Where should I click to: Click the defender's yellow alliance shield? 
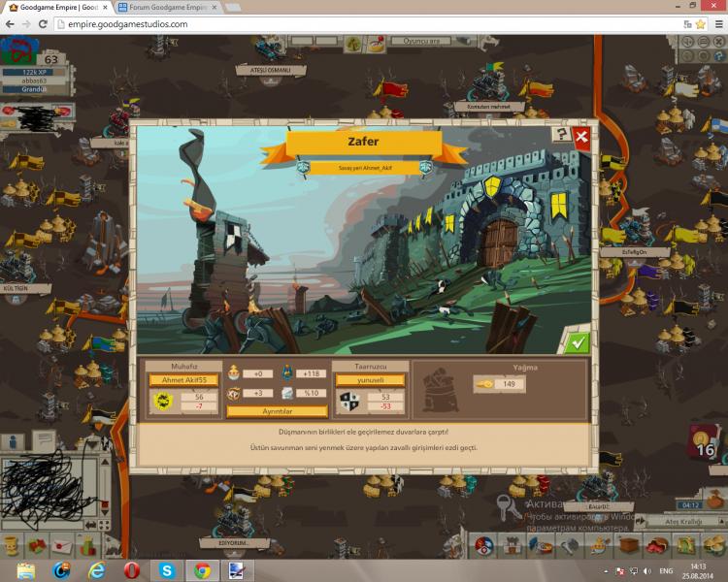pos(163,401)
